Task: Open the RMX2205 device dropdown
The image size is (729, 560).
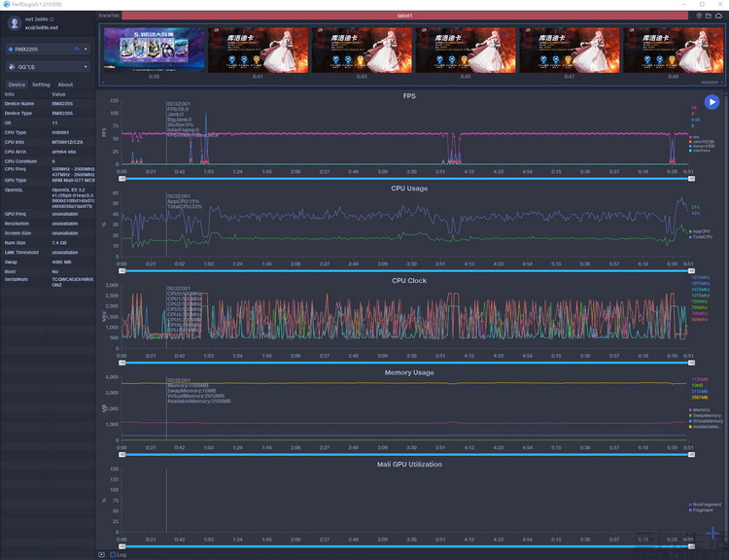Action: pyautogui.click(x=48, y=49)
